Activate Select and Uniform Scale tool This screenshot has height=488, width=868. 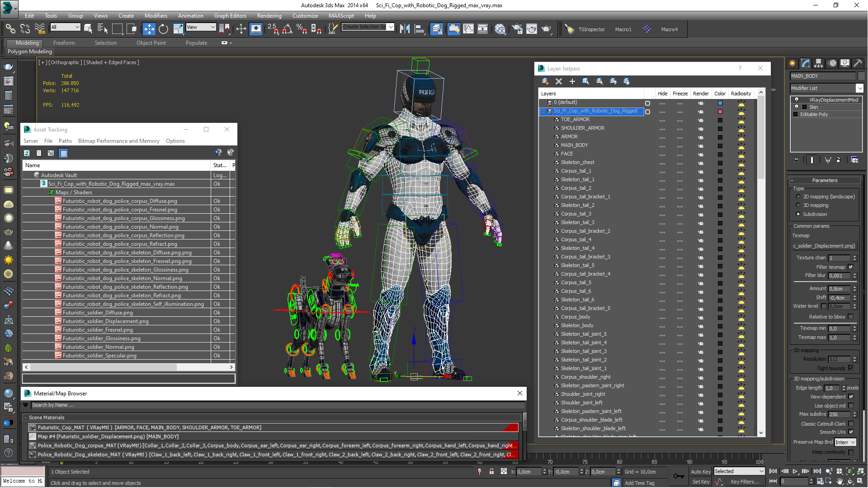point(178,29)
